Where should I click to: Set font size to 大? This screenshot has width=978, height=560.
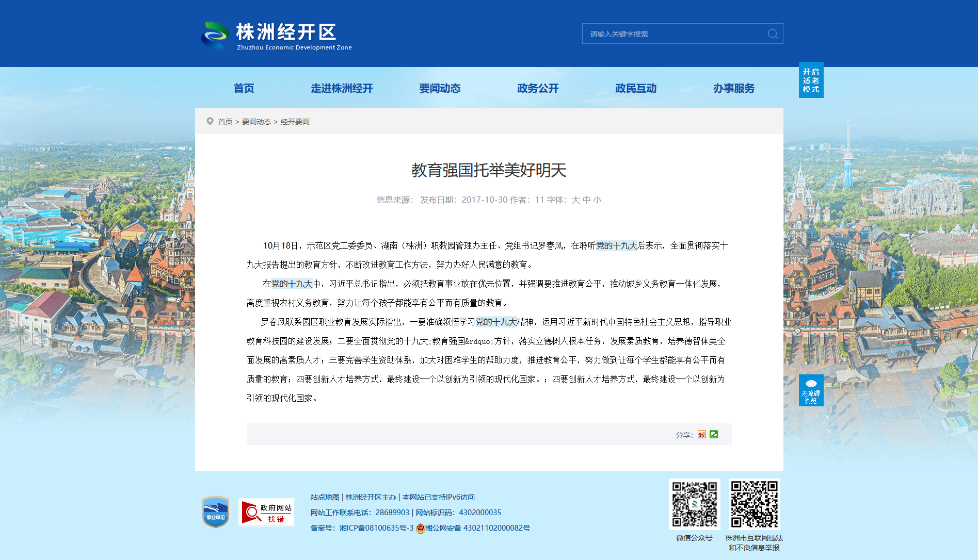click(575, 200)
